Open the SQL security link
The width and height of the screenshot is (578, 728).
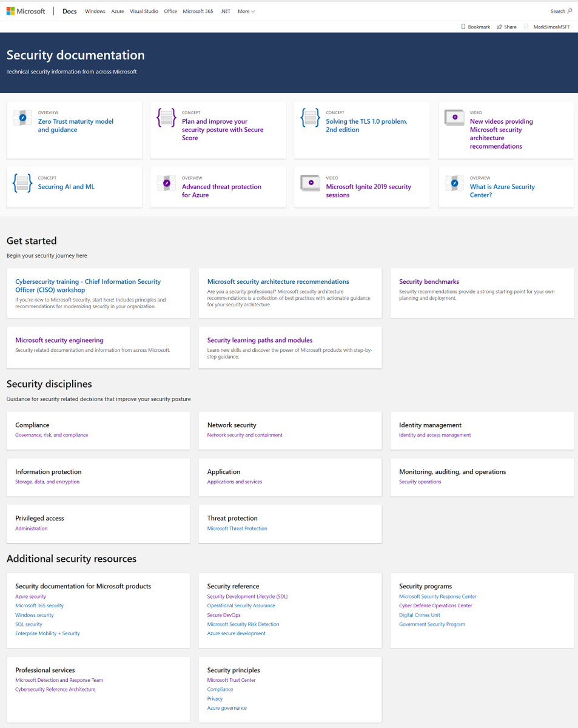tap(29, 624)
